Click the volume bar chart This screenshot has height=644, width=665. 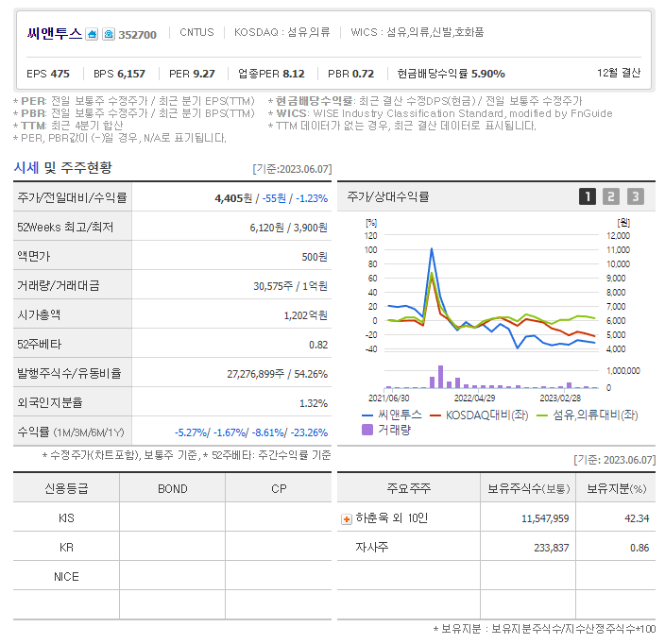tap(491, 378)
